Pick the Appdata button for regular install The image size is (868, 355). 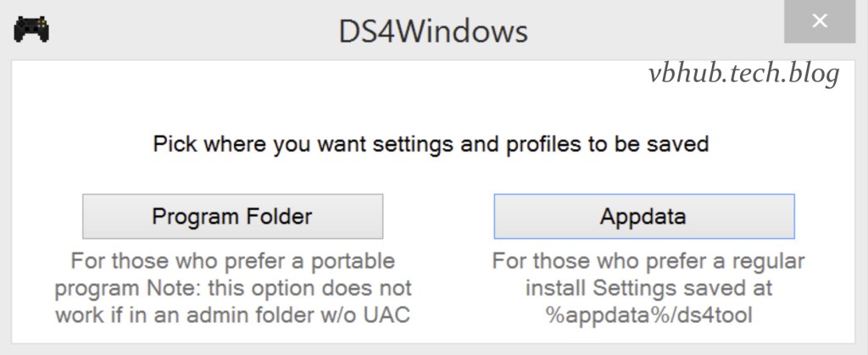(643, 216)
